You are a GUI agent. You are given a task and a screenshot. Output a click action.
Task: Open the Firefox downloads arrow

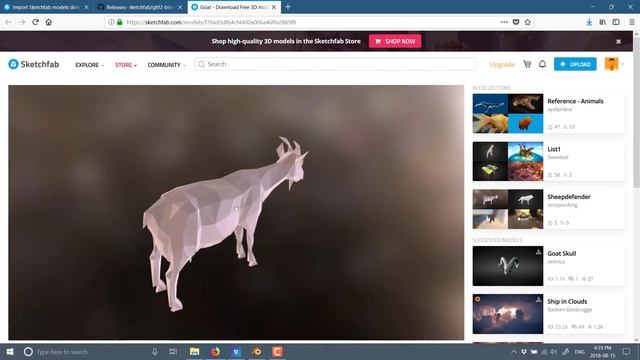coord(589,22)
